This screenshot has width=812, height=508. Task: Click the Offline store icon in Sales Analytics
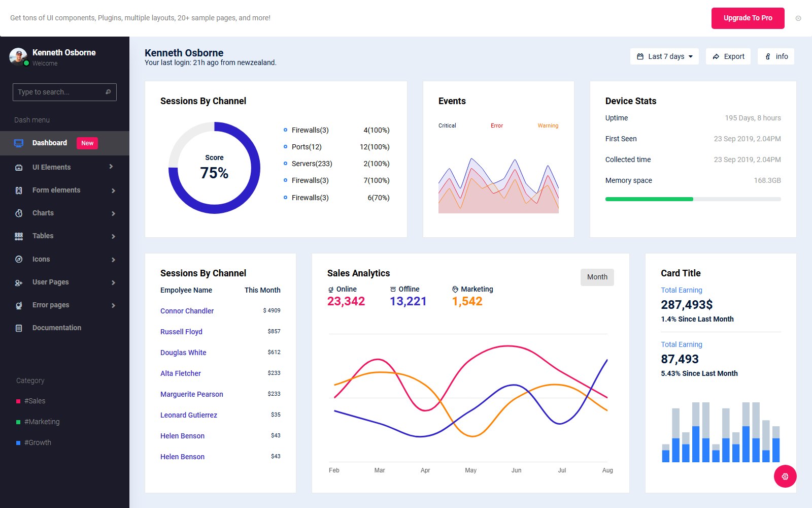tap(393, 289)
